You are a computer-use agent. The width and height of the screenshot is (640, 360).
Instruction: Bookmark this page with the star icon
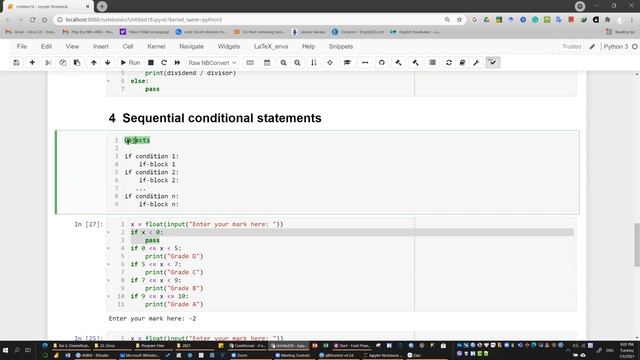click(459, 20)
